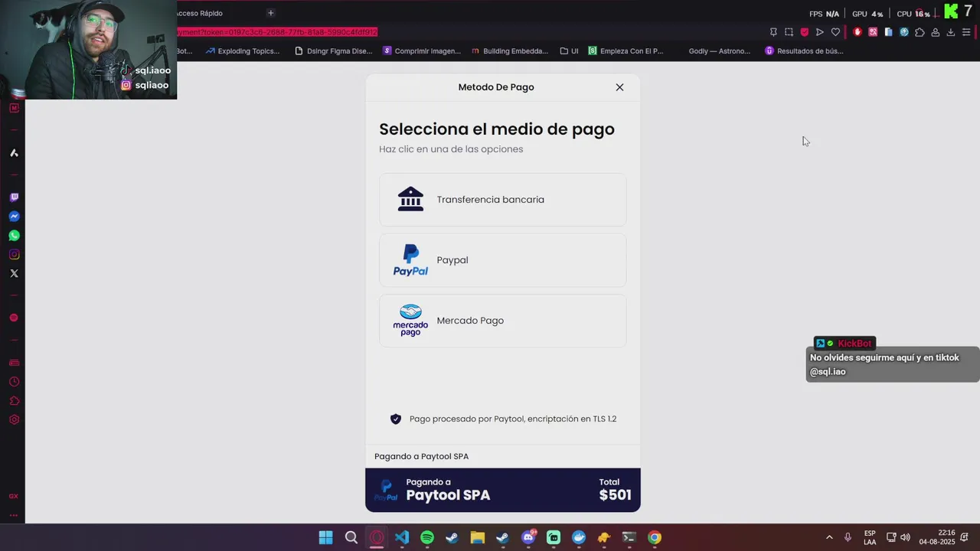Select Transferencia bancaria payment option

502,200
